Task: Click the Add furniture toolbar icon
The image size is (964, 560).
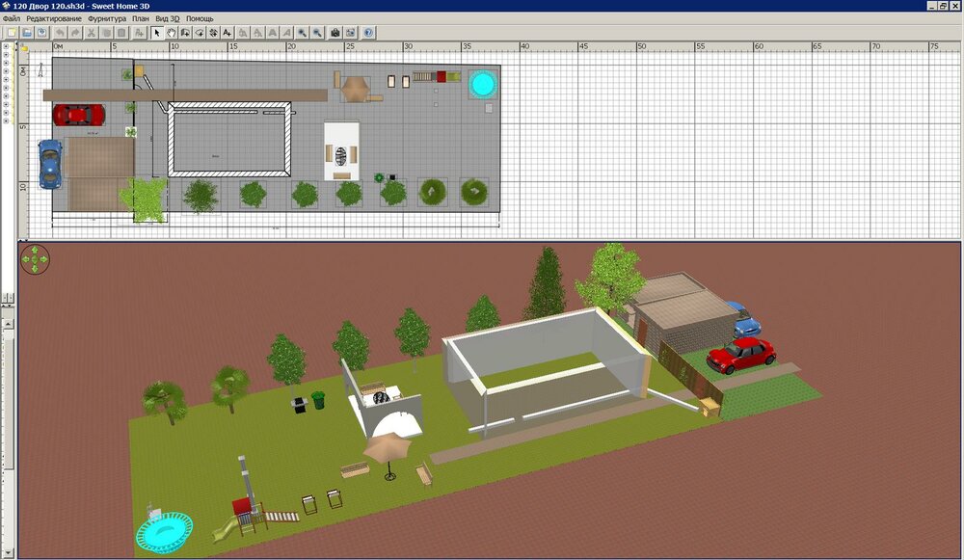Action: 139,33
